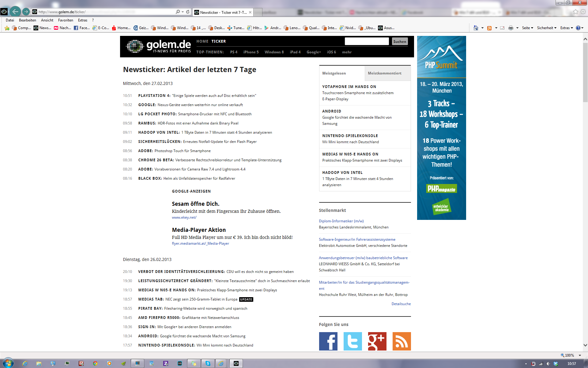This screenshot has height=368, width=588.
Task: Click the Windows Start orb
Action: coord(8,363)
